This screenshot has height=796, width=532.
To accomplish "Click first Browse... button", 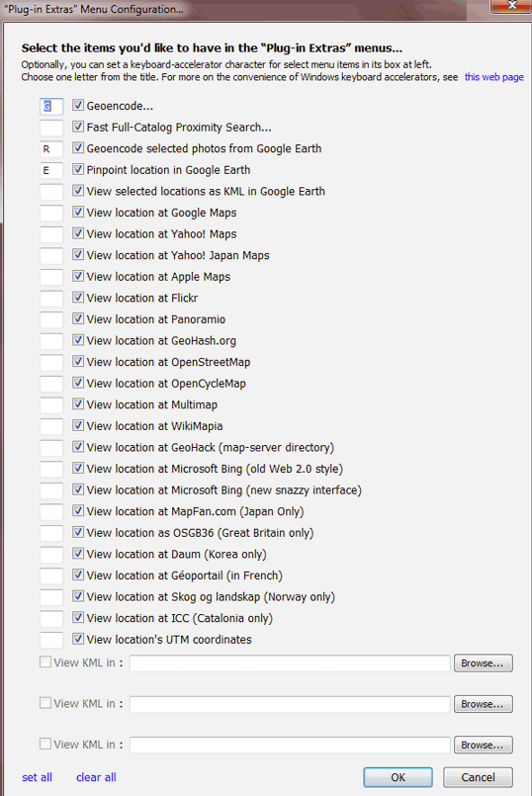I will (x=484, y=663).
